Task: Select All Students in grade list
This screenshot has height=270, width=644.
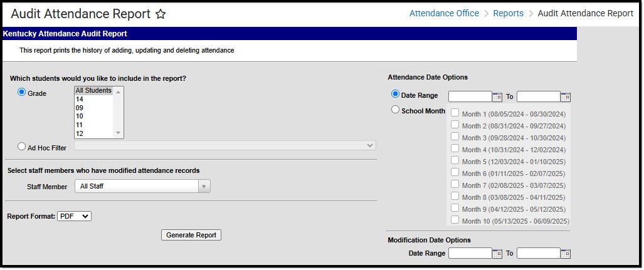Action: [x=93, y=90]
